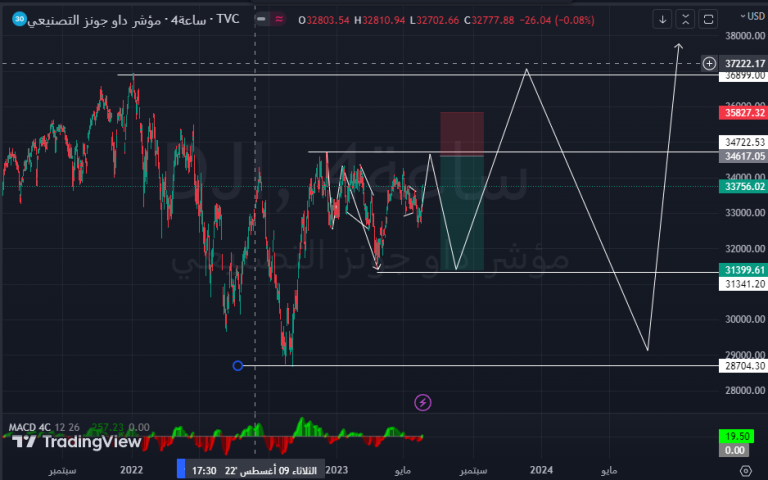Click the high price value H32810.94

click(x=380, y=20)
